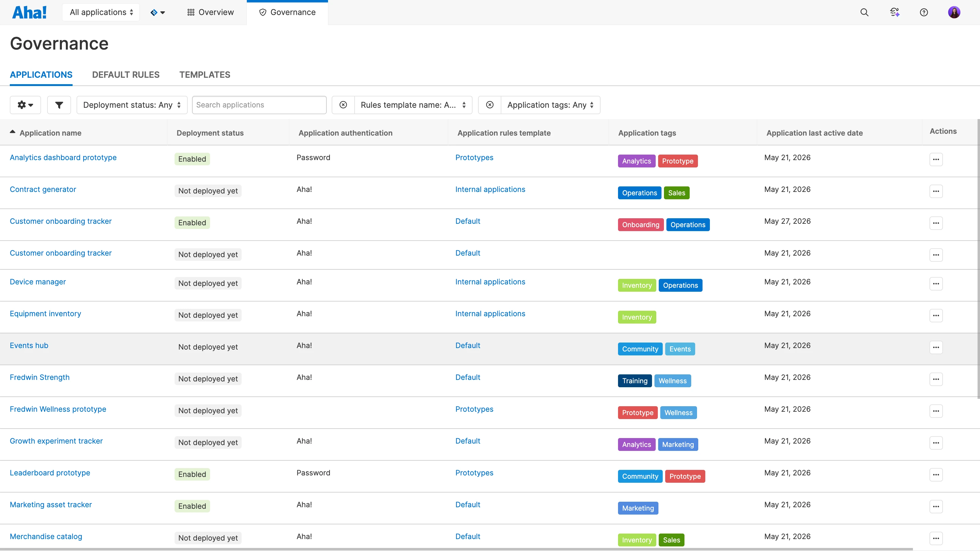The image size is (980, 551).
Task: Switch to the Default Rules tab
Action: point(126,74)
